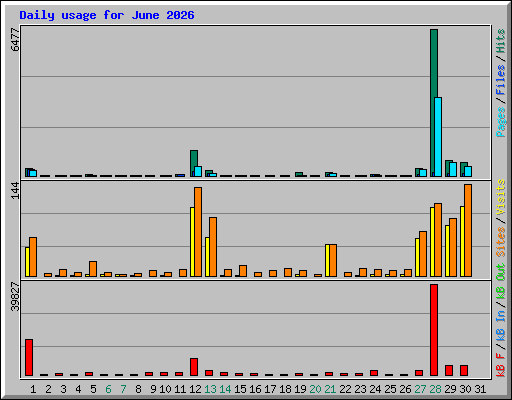Click day label 16 on the x-axis
This screenshot has height=400, width=512.
pyautogui.click(x=255, y=389)
